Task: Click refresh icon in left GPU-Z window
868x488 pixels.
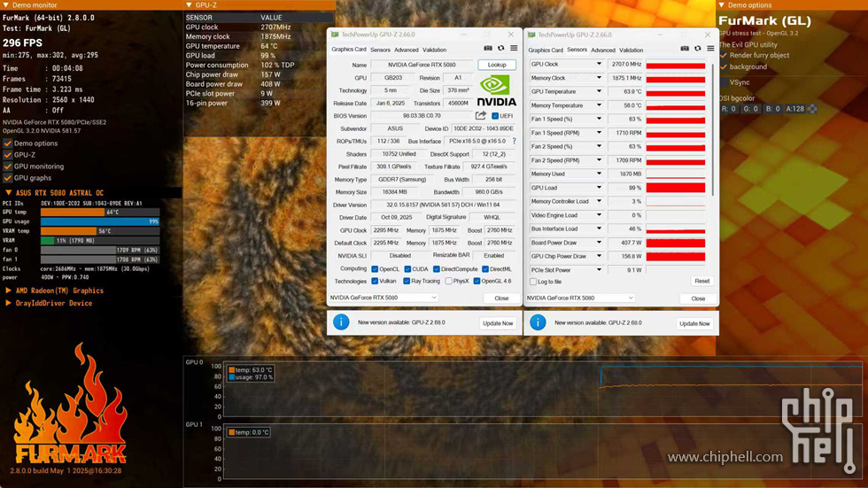Action: 500,49
